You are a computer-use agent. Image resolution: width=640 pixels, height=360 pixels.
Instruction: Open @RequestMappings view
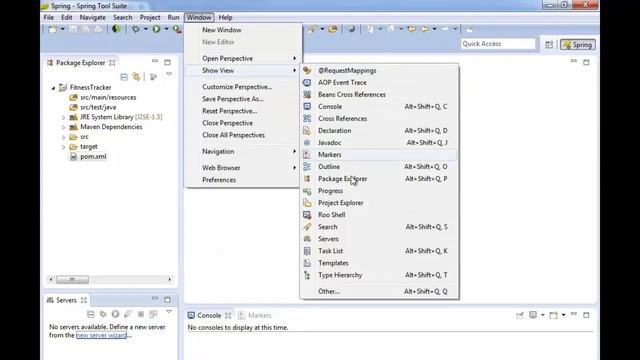(x=379, y=70)
